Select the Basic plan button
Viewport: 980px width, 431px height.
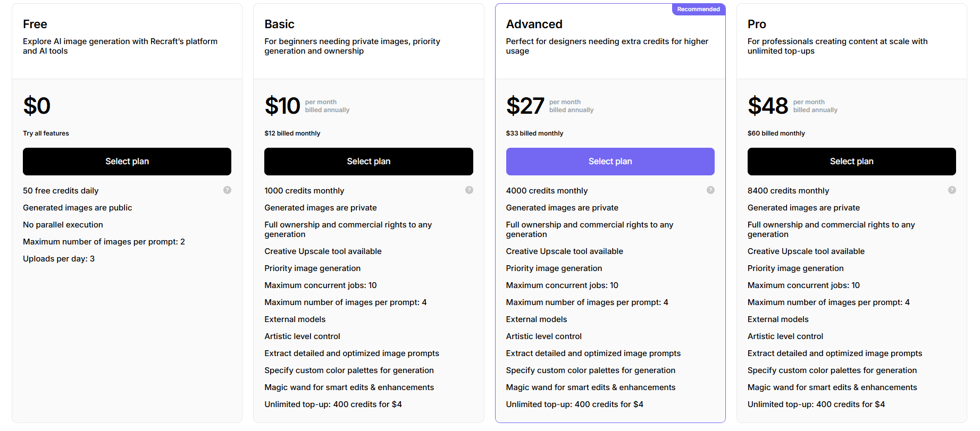pyautogui.click(x=368, y=162)
